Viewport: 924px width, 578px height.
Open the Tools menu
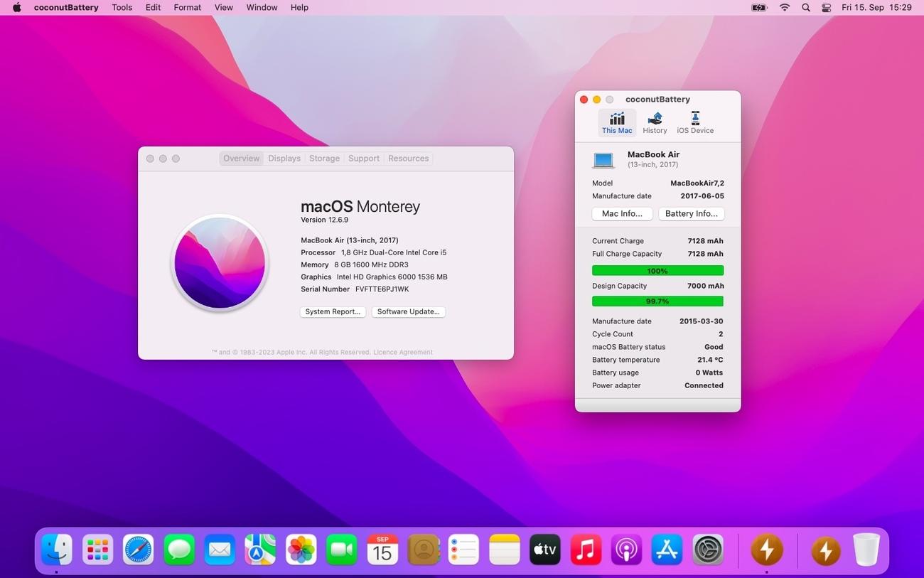122,7
